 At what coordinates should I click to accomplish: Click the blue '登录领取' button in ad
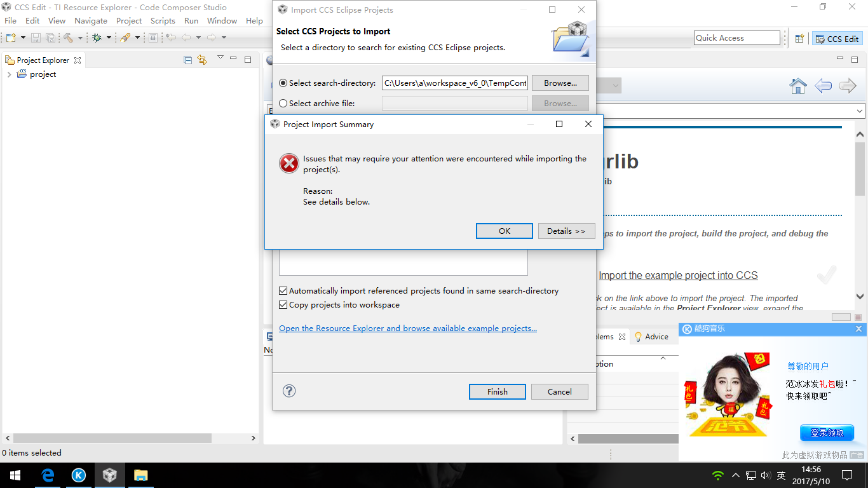click(x=827, y=433)
